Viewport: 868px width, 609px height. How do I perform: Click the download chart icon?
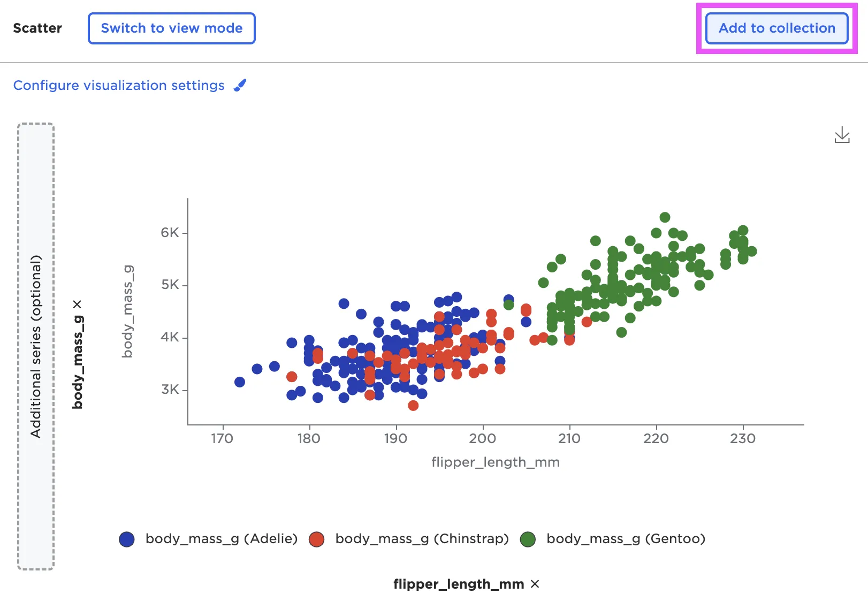tap(842, 135)
